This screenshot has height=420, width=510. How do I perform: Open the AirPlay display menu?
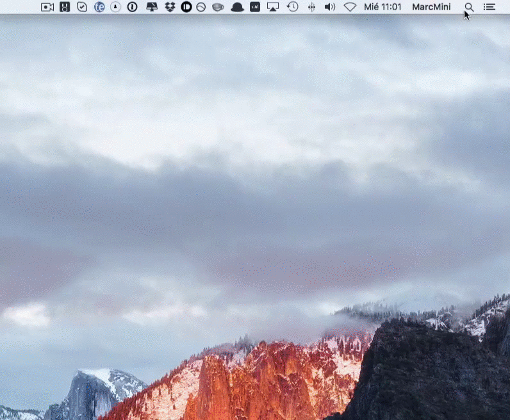click(x=273, y=7)
